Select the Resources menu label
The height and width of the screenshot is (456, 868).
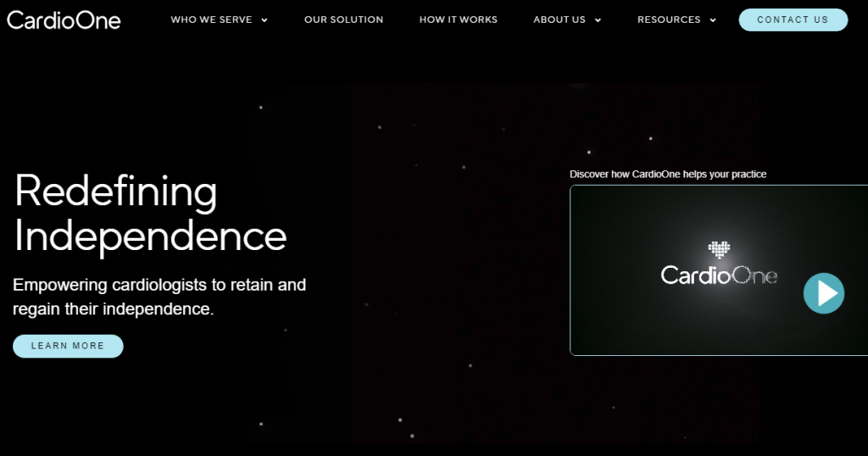pos(669,19)
